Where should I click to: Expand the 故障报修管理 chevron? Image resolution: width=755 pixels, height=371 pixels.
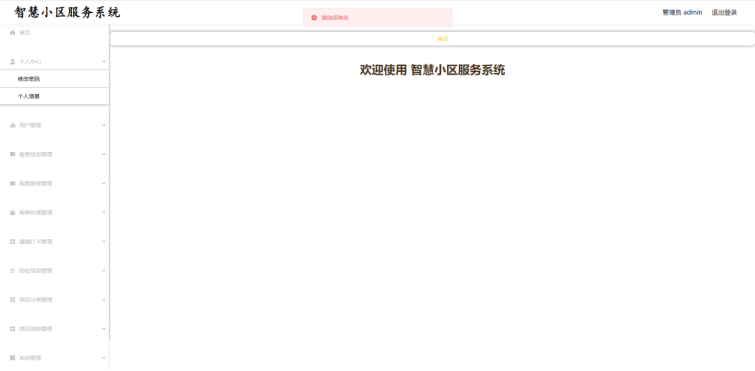click(x=104, y=183)
